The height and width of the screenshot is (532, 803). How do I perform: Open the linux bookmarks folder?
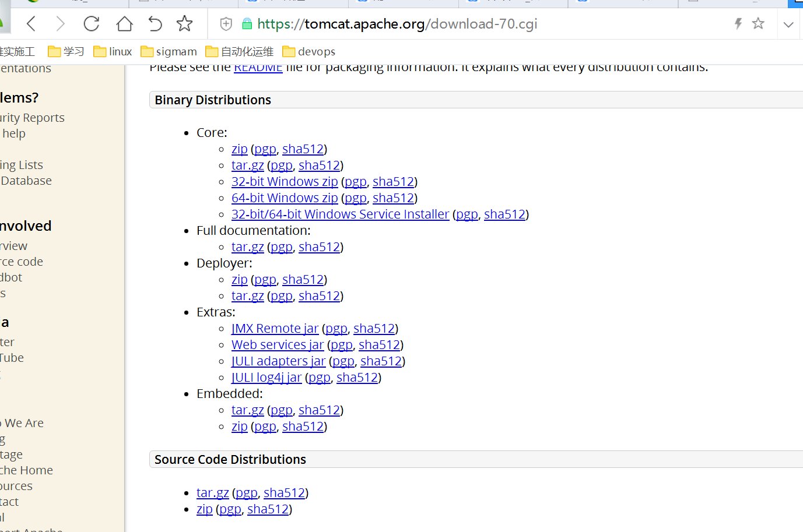[113, 52]
